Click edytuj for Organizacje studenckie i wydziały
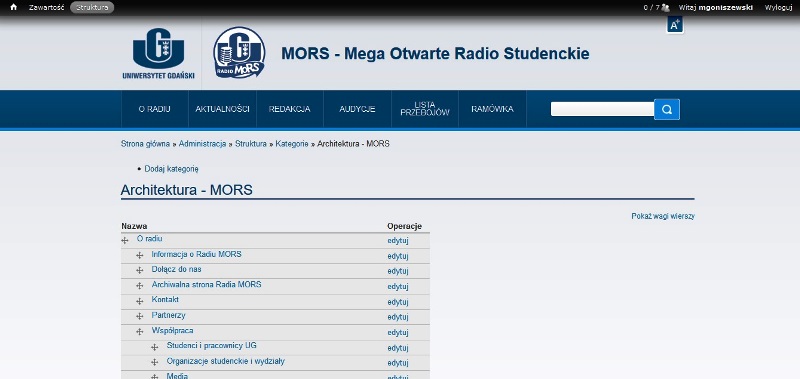 click(x=398, y=363)
